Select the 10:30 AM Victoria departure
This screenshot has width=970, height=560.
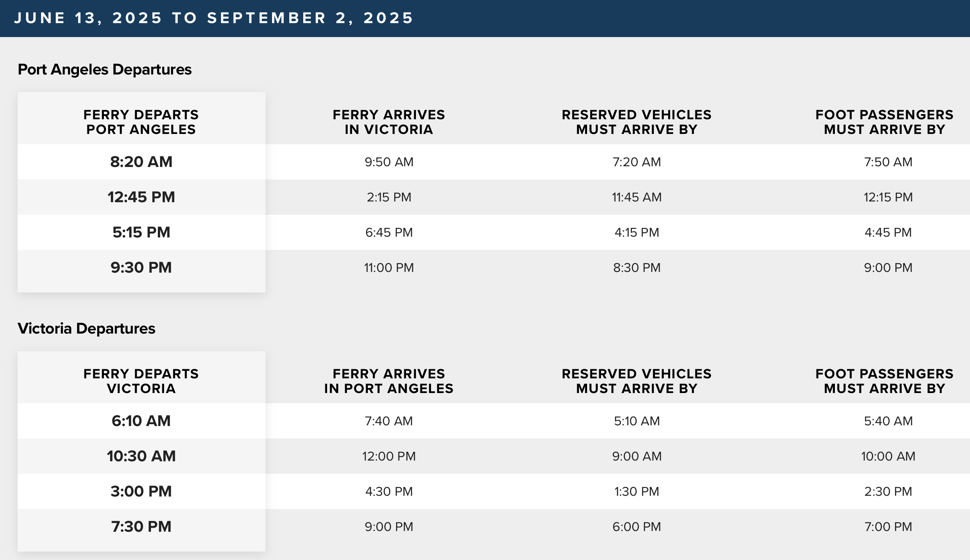tap(141, 456)
